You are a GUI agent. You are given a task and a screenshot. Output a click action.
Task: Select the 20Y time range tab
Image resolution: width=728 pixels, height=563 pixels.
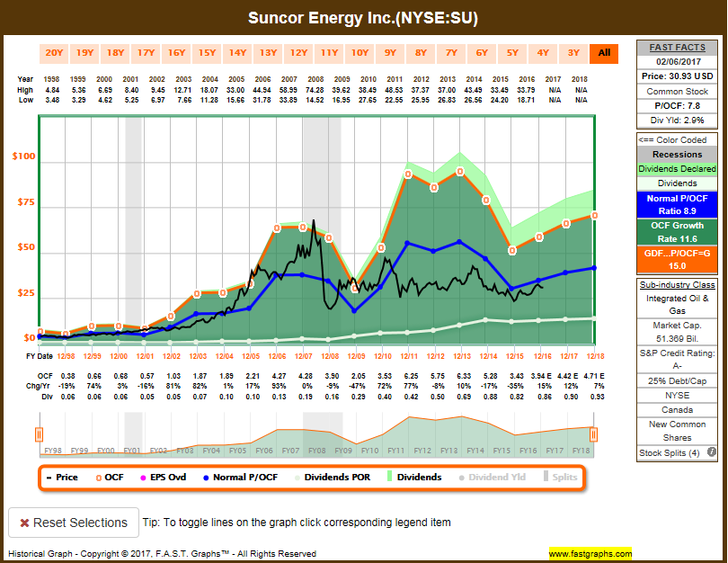pos(54,53)
